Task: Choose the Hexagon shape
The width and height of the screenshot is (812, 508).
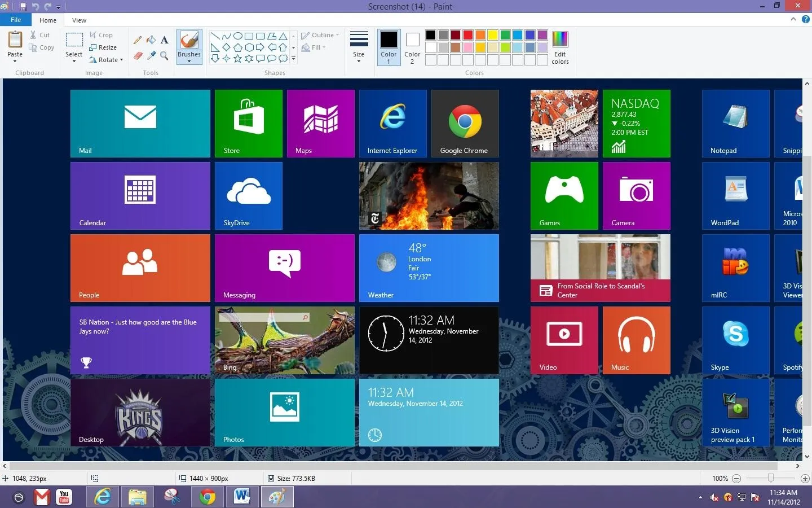Action: click(249, 47)
